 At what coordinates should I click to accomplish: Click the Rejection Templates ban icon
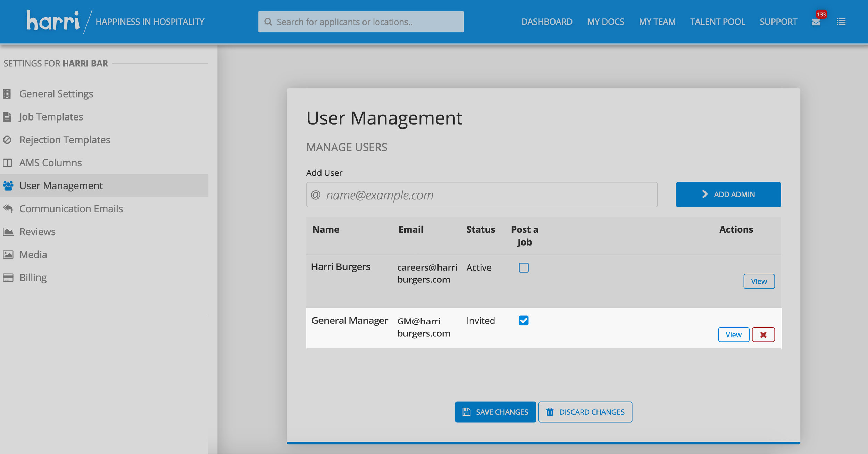7,140
